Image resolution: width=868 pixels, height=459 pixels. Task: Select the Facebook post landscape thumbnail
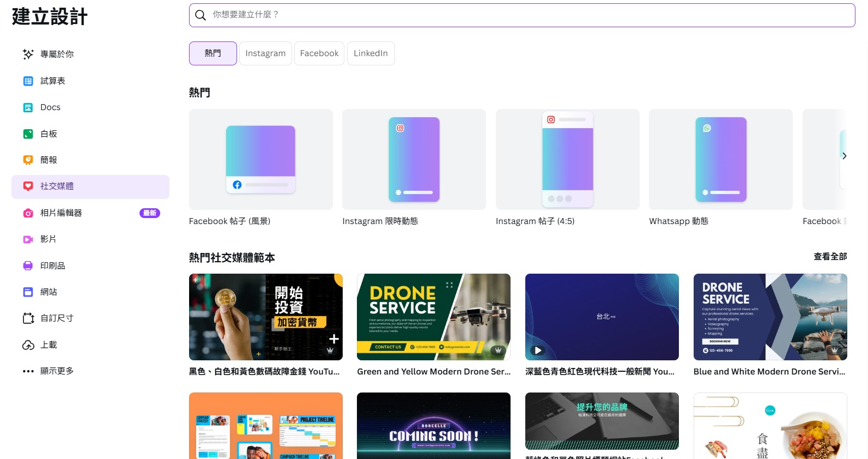tap(261, 159)
